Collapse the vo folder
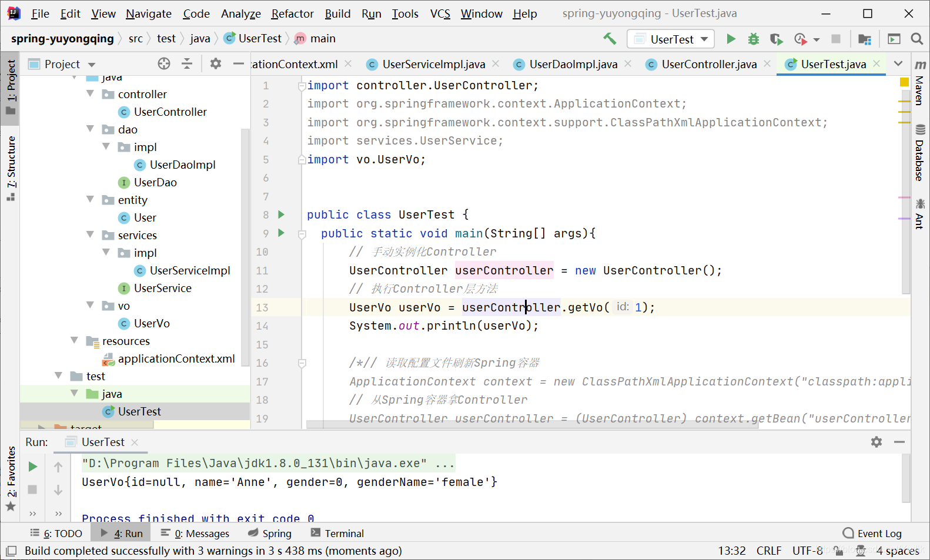 coord(90,305)
